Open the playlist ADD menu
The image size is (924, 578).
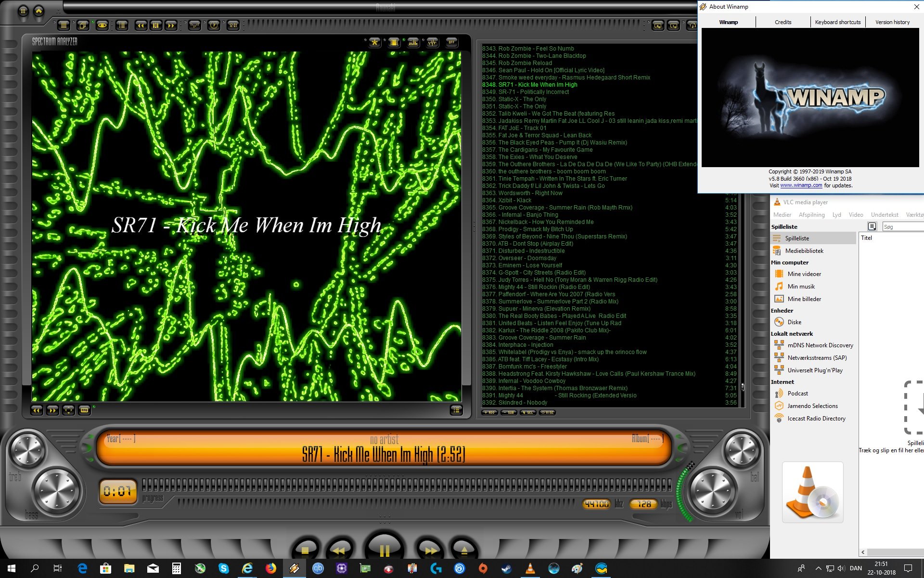(489, 412)
